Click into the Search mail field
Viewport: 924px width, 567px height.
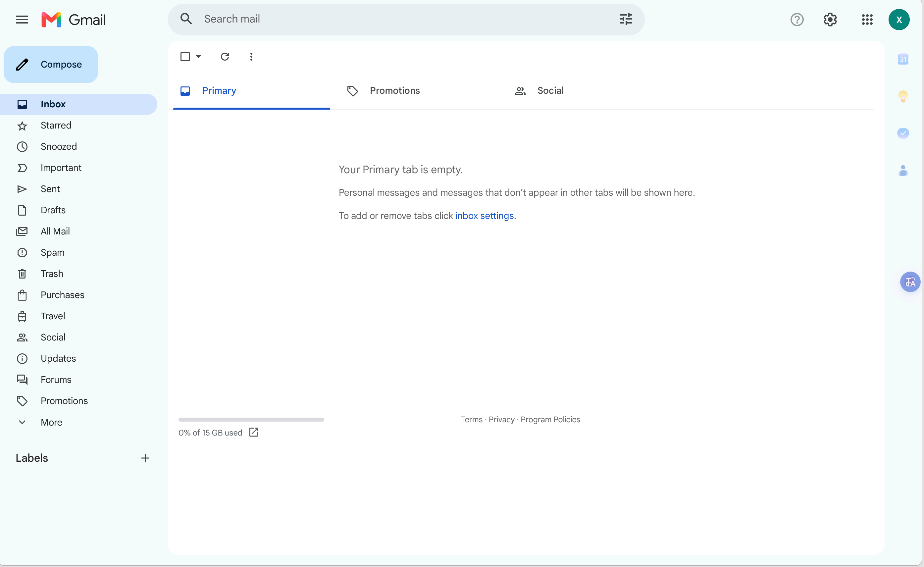tap(406, 19)
